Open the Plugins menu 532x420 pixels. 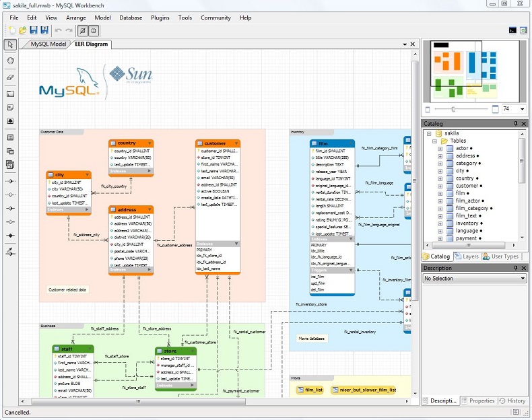click(160, 17)
